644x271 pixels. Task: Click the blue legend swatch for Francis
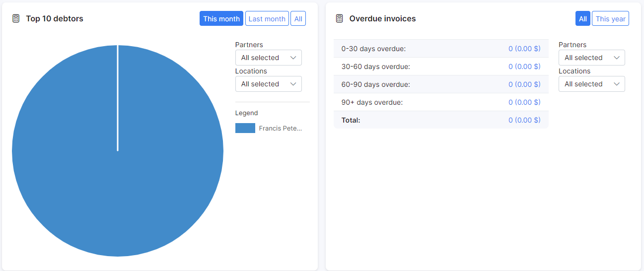(245, 128)
